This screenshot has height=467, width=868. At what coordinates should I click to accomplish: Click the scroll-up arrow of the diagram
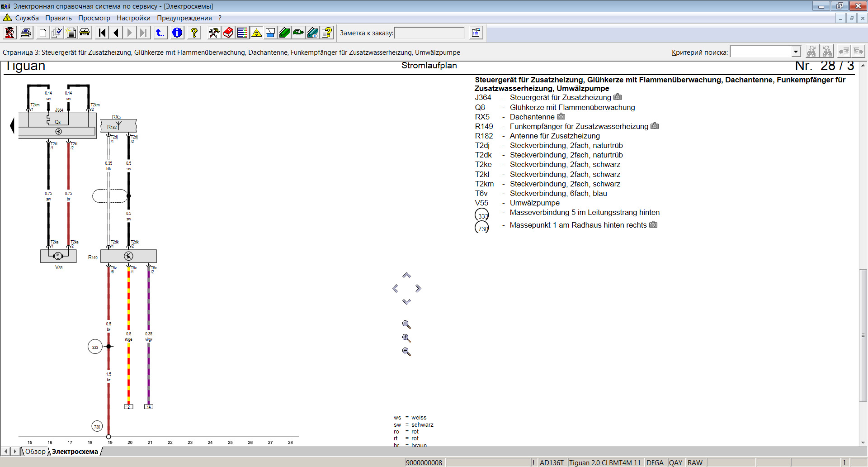(x=863, y=66)
